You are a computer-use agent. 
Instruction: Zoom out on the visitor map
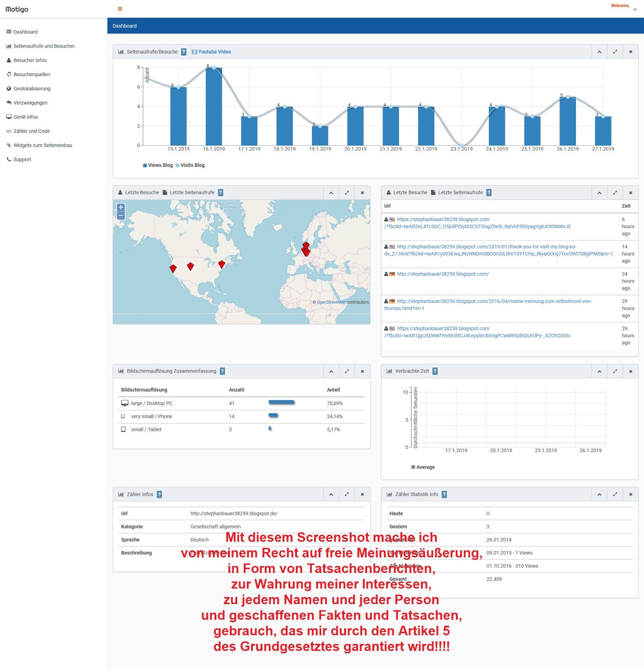pos(121,215)
